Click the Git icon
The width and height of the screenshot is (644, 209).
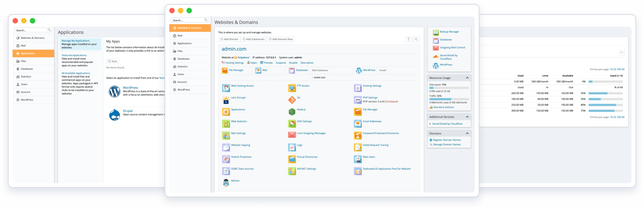(292, 100)
